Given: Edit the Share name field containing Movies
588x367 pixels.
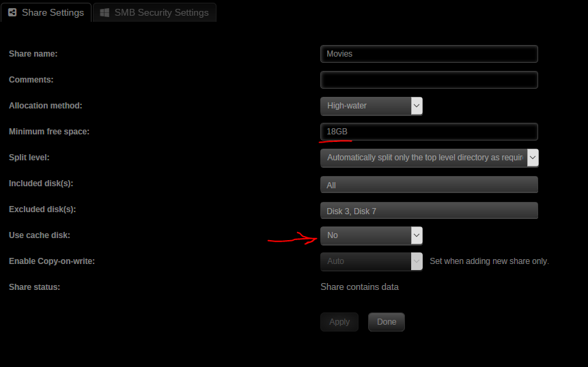Looking at the screenshot, I should coord(429,54).
